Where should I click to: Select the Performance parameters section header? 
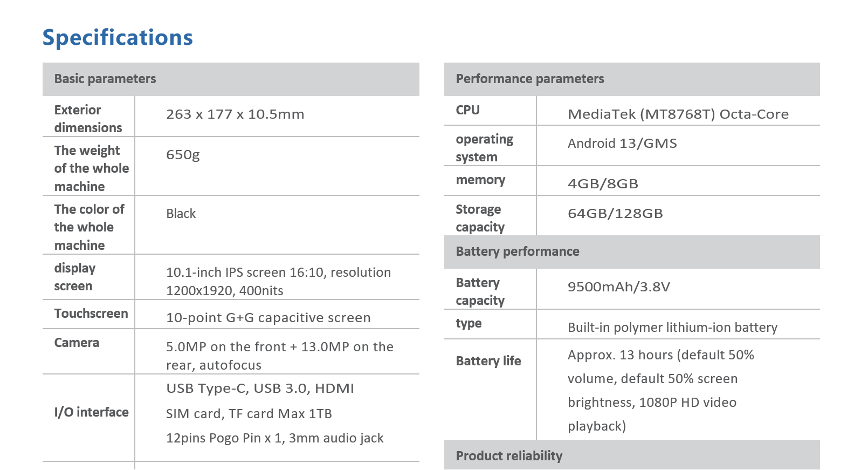pos(632,79)
